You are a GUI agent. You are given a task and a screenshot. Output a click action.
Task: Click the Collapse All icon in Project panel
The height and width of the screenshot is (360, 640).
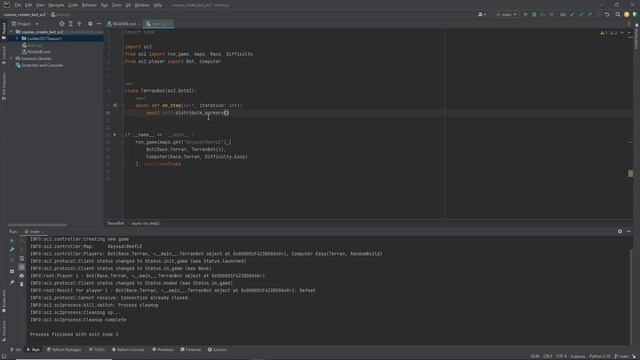[x=80, y=24]
